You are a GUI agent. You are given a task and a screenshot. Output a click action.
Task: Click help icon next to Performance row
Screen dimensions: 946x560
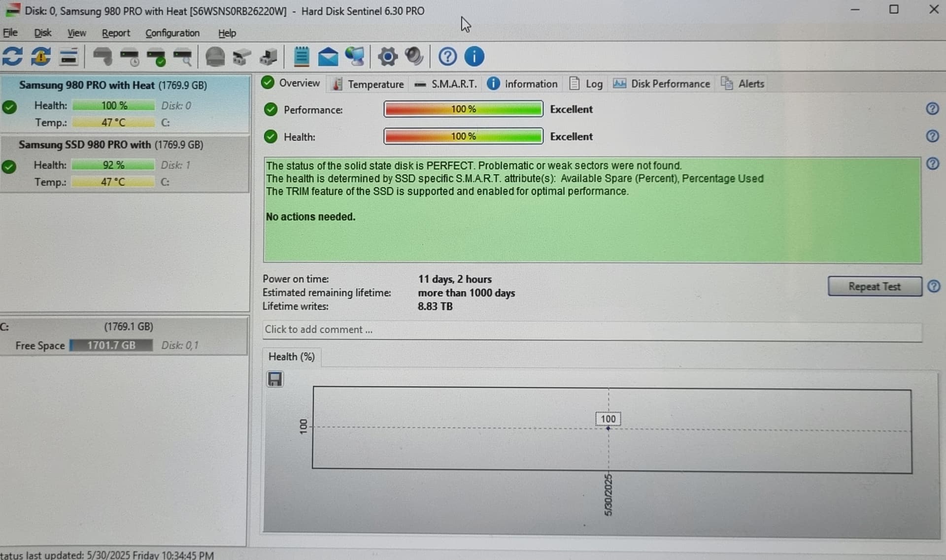[932, 109]
